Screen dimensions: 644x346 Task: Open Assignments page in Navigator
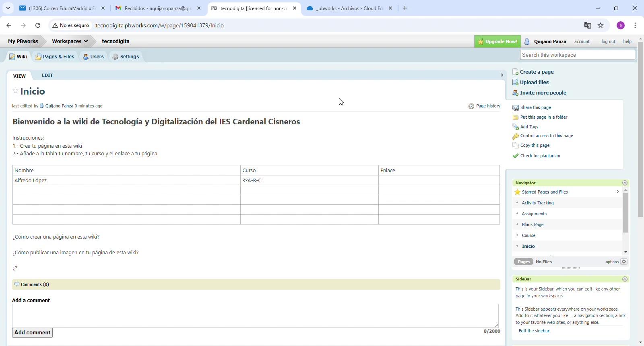pyautogui.click(x=534, y=214)
